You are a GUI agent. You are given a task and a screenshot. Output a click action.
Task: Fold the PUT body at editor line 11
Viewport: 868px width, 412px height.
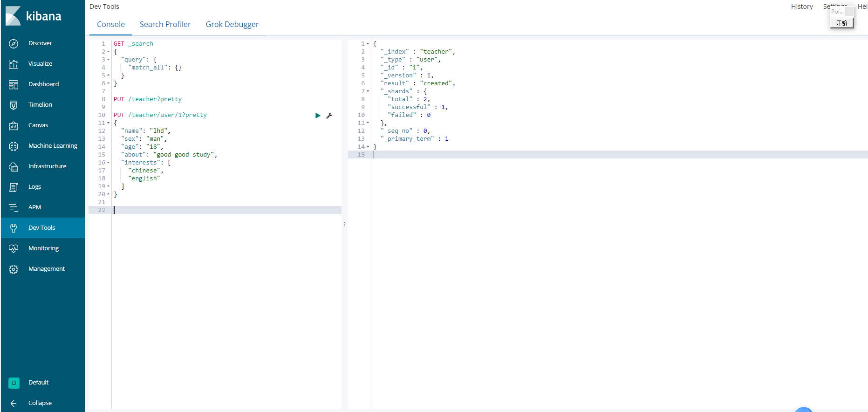pos(109,123)
